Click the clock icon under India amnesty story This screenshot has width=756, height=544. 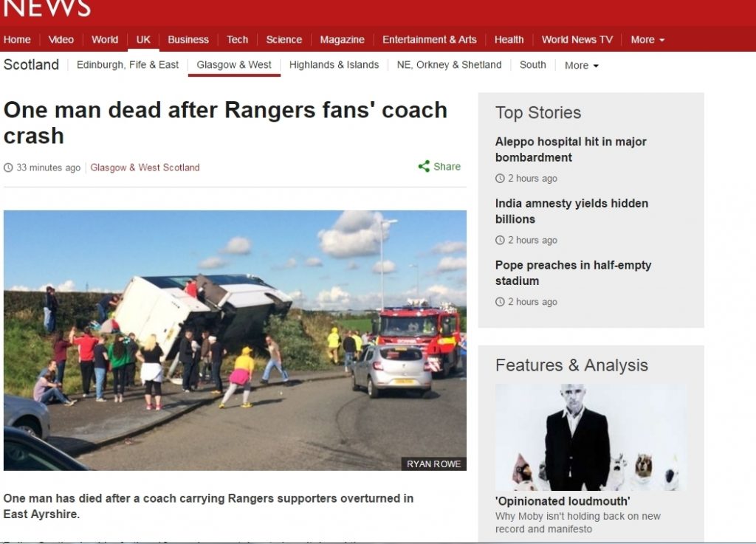tap(500, 240)
